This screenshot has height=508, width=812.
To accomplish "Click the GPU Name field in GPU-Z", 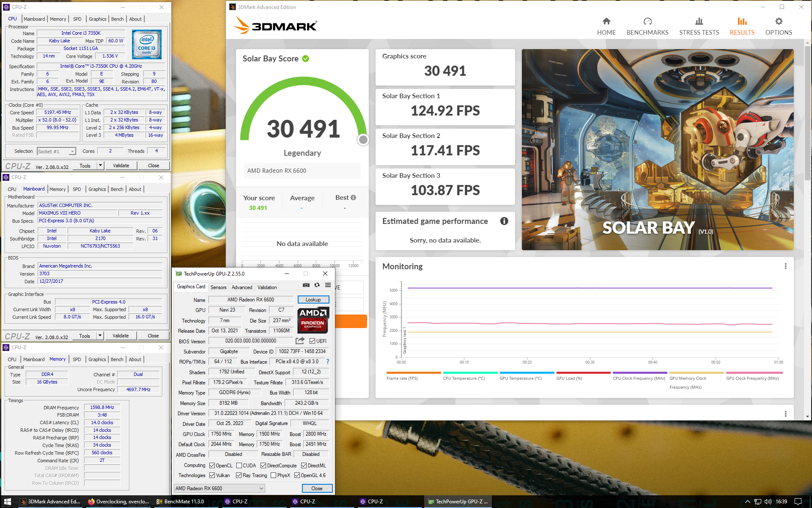I will [x=251, y=300].
